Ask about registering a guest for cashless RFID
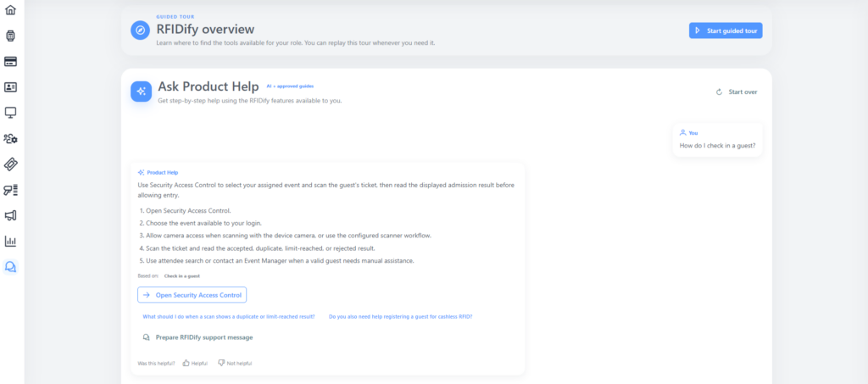The height and width of the screenshot is (384, 868). 400,317
